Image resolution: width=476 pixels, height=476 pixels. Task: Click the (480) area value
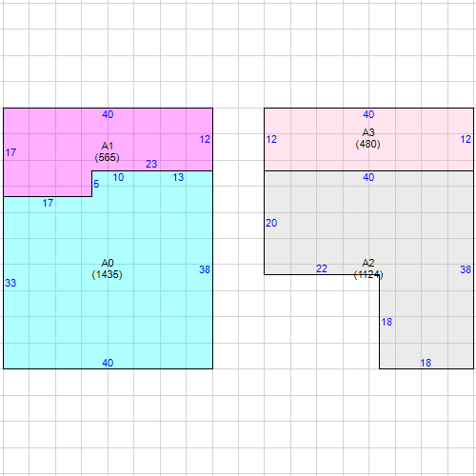[x=368, y=144]
